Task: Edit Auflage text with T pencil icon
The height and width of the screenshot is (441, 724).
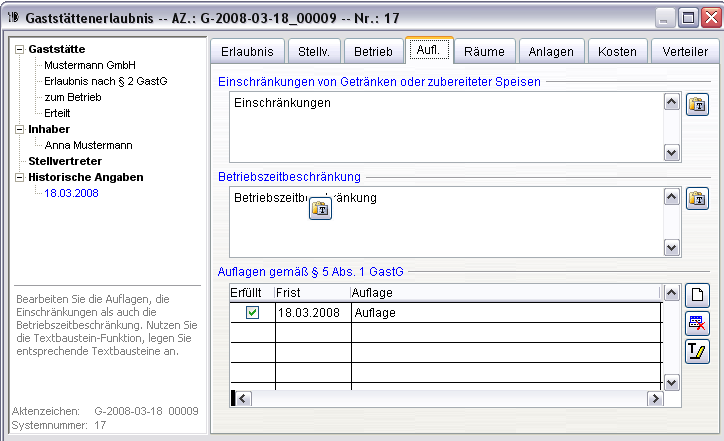Action: point(697,351)
